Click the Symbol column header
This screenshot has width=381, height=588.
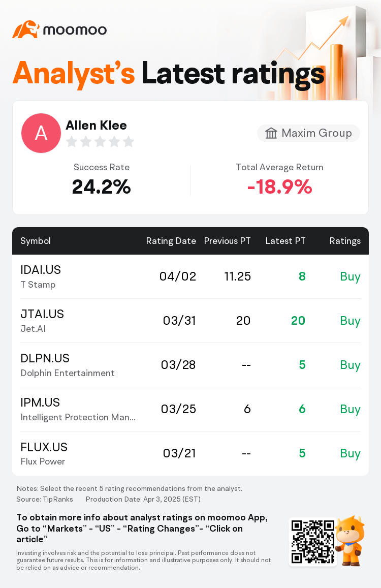35,241
